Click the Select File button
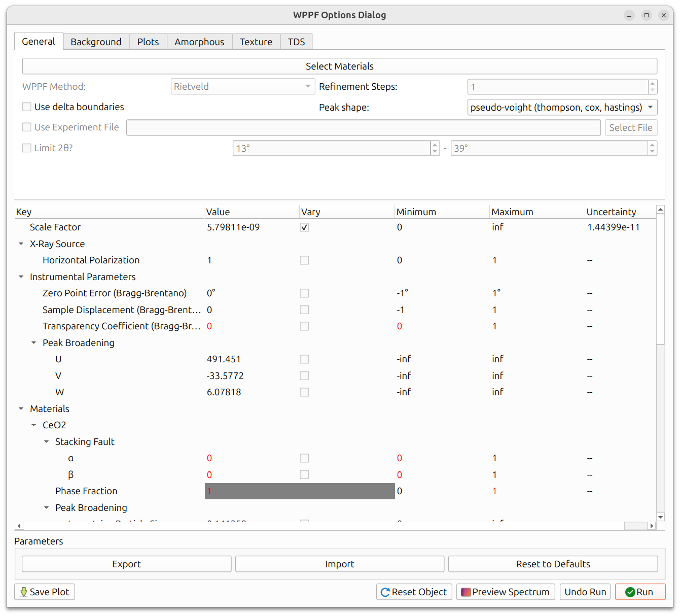The width and height of the screenshot is (680, 616). click(631, 128)
